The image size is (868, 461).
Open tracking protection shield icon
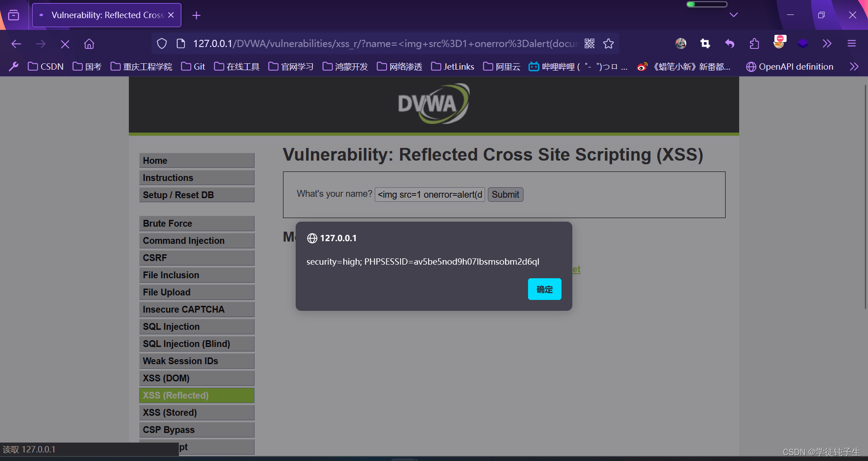[162, 43]
